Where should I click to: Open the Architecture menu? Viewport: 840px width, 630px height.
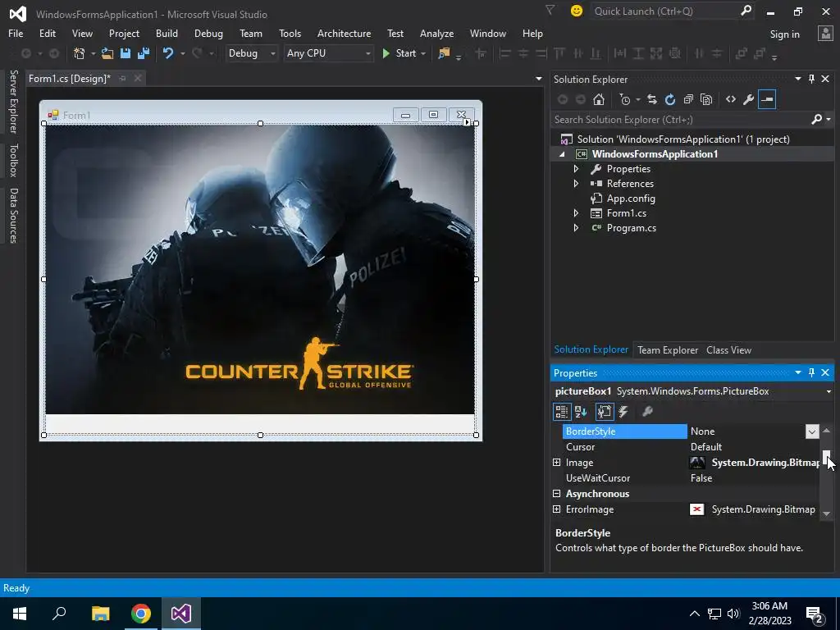coord(344,33)
